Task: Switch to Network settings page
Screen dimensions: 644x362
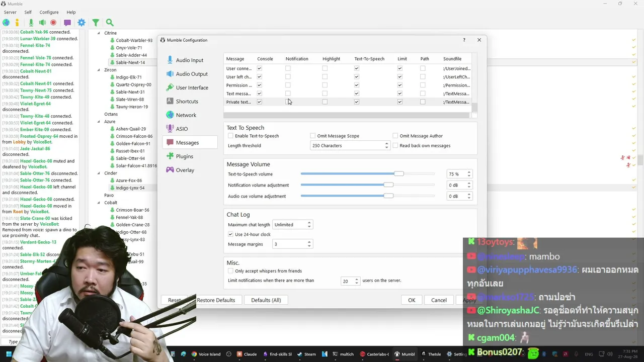Action: click(190, 115)
